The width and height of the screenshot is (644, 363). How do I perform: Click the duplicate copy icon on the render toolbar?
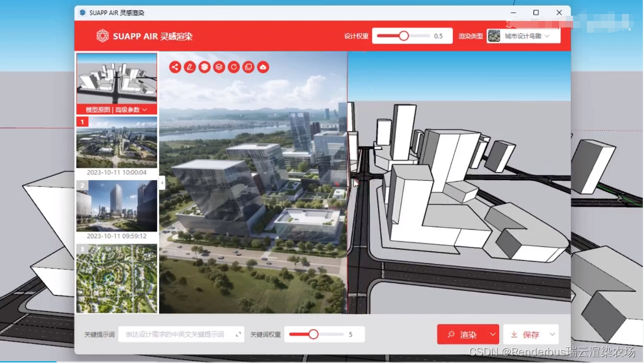tap(249, 67)
